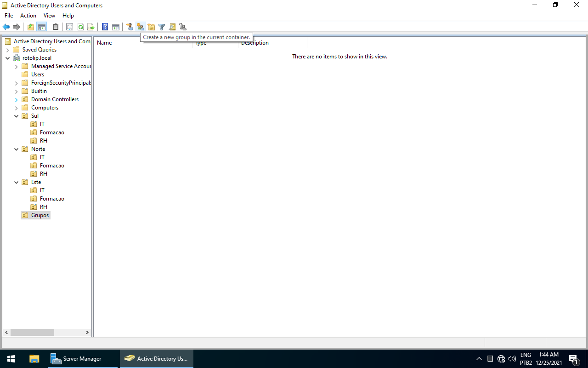The image size is (588, 368).
Task: Select the Users container in tree
Action: (x=38, y=75)
